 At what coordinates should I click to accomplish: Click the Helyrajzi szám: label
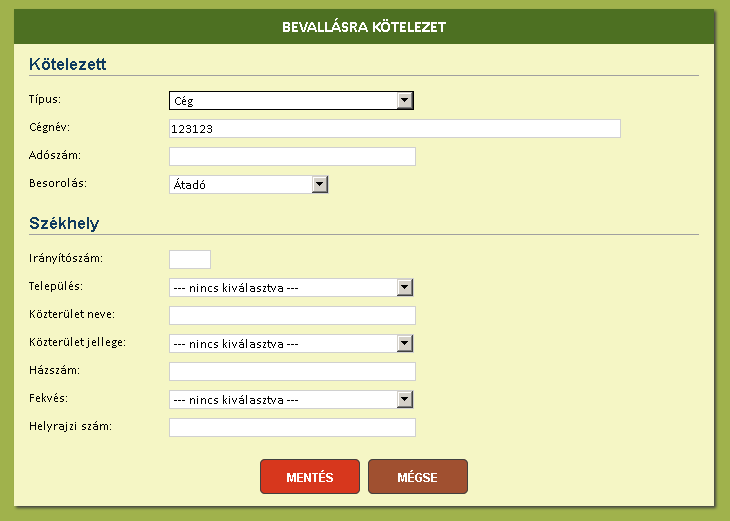(70, 426)
